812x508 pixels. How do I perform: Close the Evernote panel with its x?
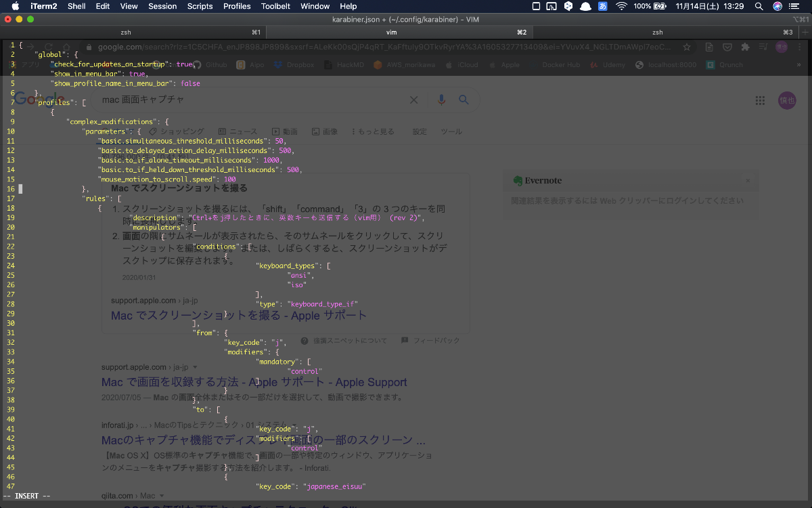tap(748, 181)
